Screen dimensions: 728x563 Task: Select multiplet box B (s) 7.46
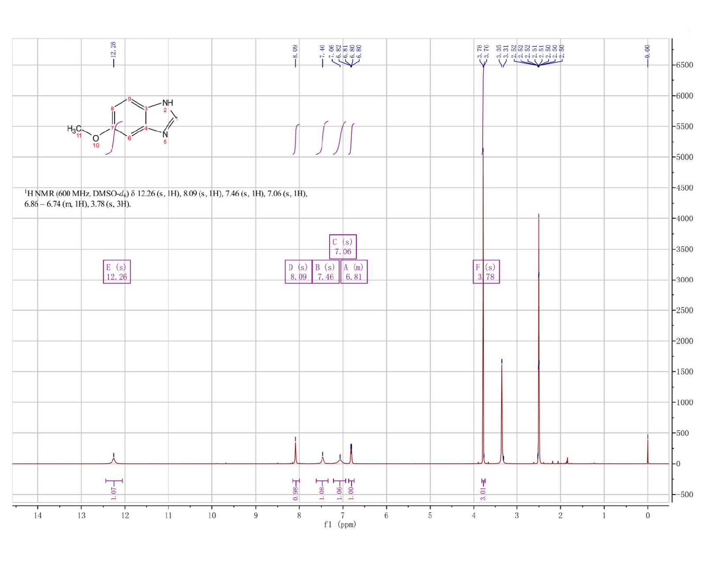[x=326, y=272]
